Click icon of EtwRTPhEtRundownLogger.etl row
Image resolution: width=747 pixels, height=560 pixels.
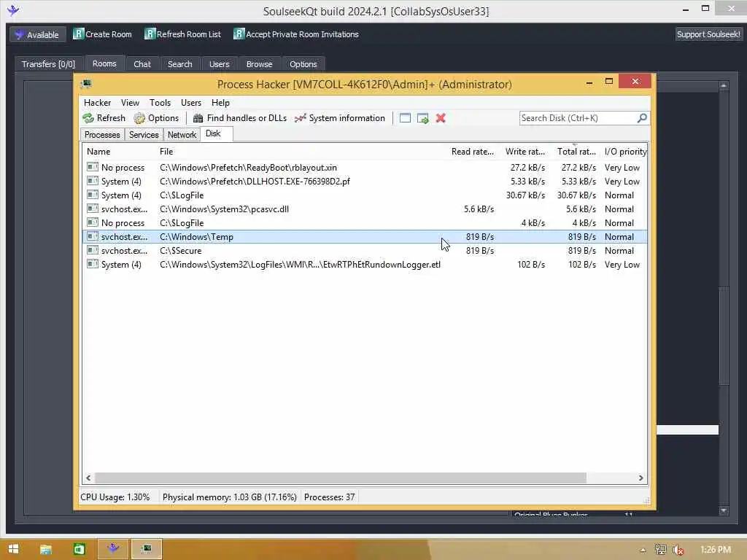point(93,264)
